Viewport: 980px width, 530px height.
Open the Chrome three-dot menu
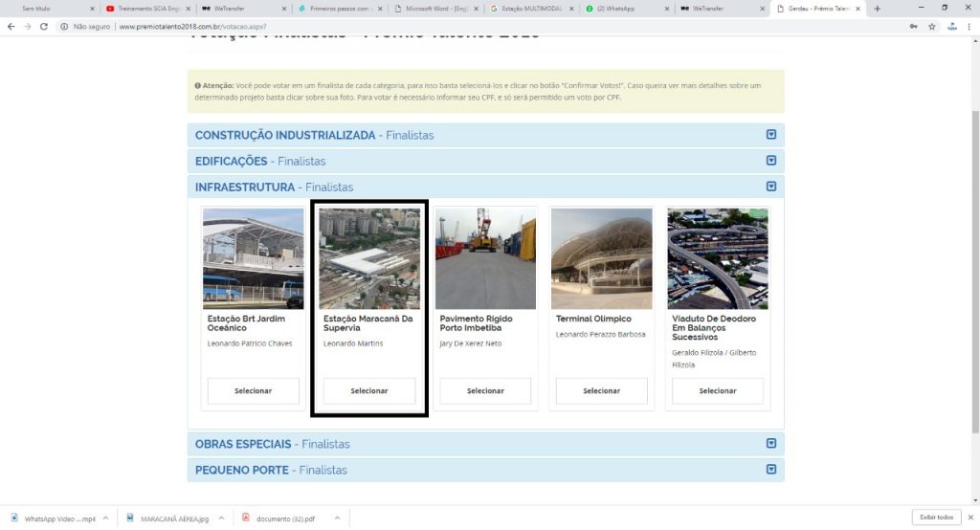point(969,27)
